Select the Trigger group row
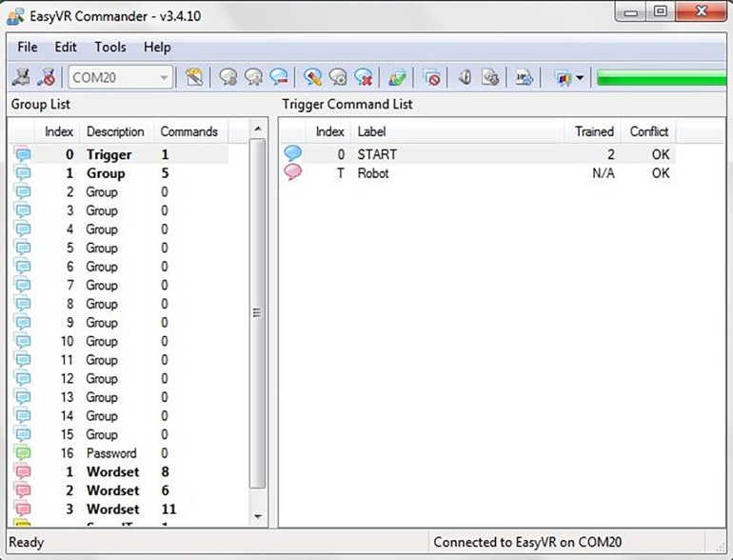The width and height of the screenshot is (733, 560). click(119, 154)
